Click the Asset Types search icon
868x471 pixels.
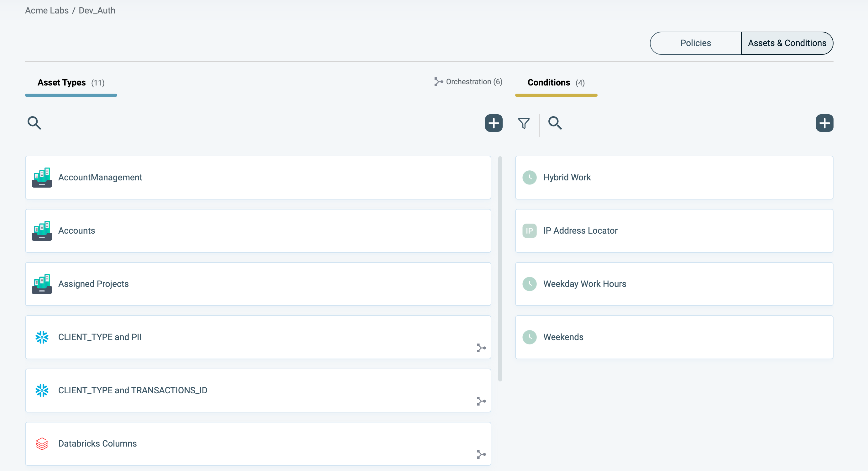34,123
